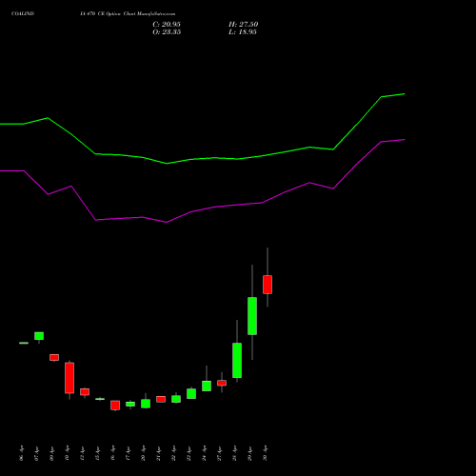The width and height of the screenshot is (476, 476).
Task: Click the 30 Apr date label on axis
Action: click(265, 453)
